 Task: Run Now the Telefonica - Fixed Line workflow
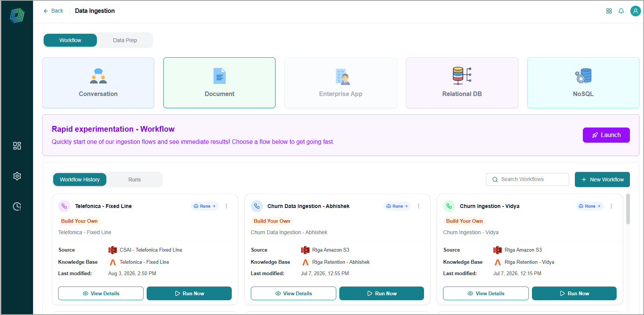click(x=189, y=293)
